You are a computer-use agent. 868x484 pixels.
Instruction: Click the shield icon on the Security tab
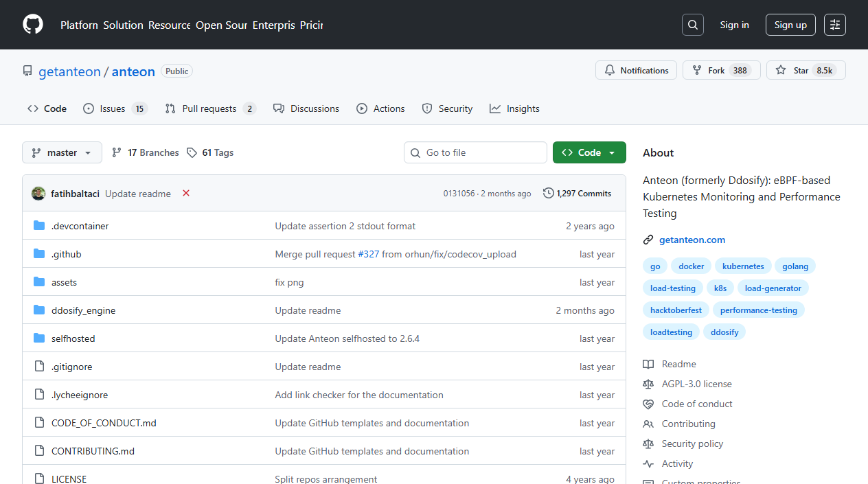[426, 108]
